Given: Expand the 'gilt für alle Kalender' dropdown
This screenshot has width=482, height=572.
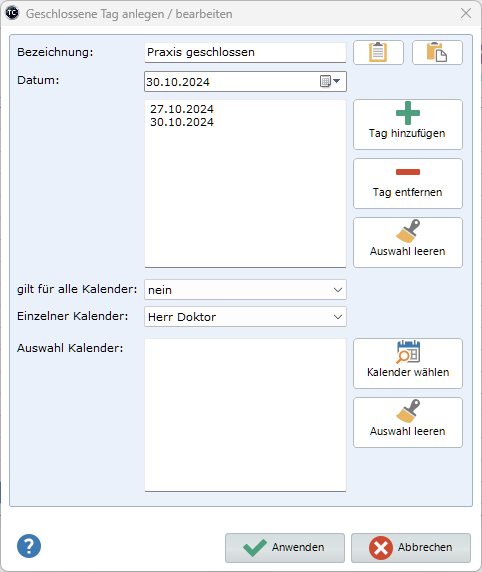Looking at the screenshot, I should pyautogui.click(x=338, y=290).
